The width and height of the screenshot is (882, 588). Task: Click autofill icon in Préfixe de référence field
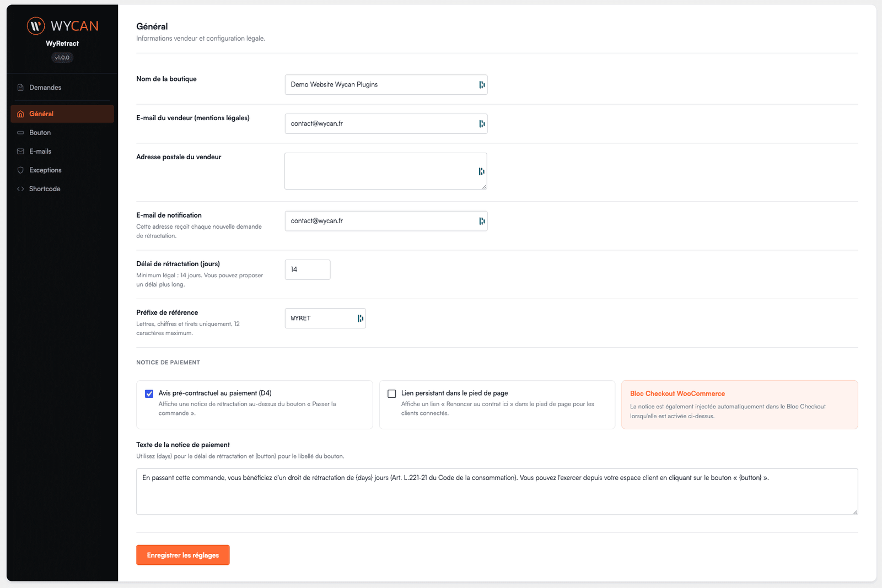(x=360, y=319)
